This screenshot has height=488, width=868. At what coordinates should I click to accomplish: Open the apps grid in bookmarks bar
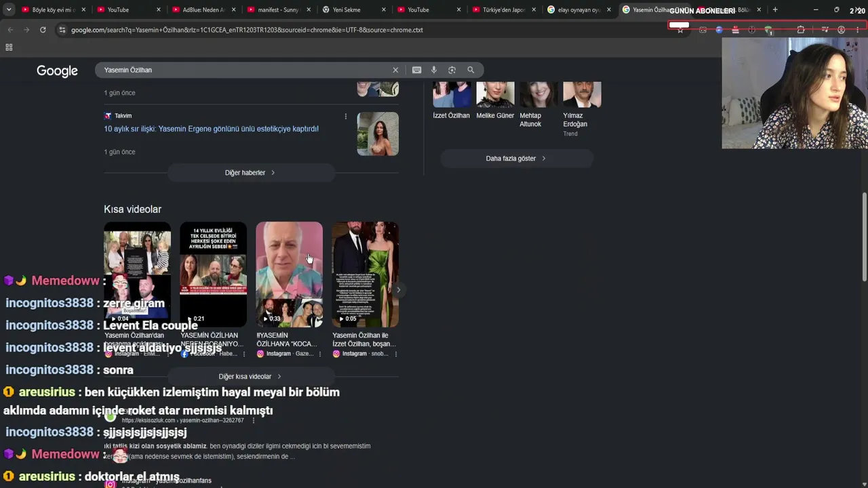point(9,47)
